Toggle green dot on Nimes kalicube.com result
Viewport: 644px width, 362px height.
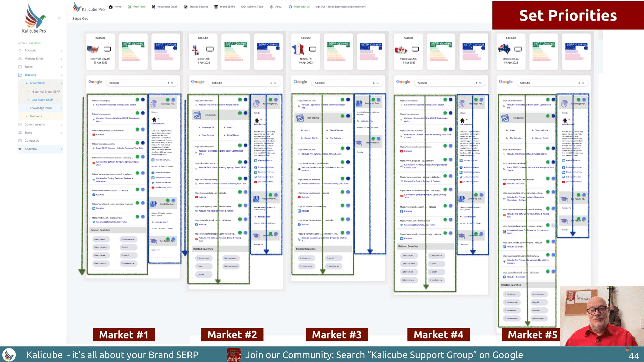point(342,100)
